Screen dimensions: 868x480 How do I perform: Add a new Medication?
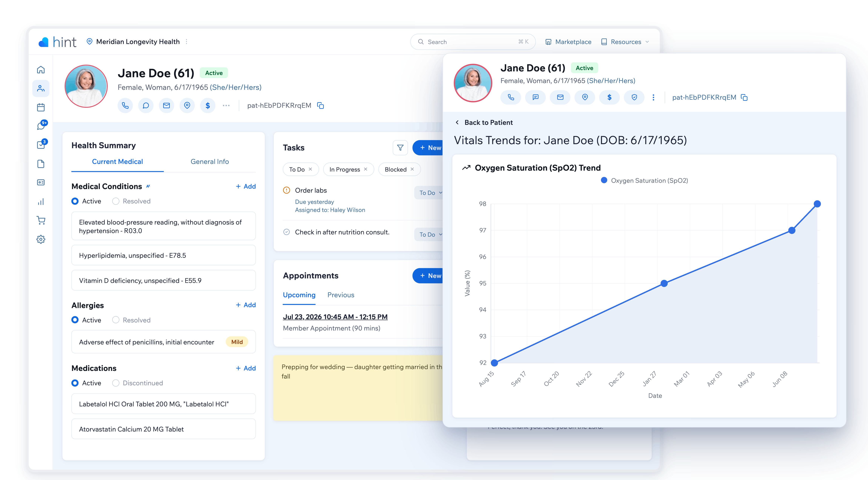pyautogui.click(x=246, y=368)
